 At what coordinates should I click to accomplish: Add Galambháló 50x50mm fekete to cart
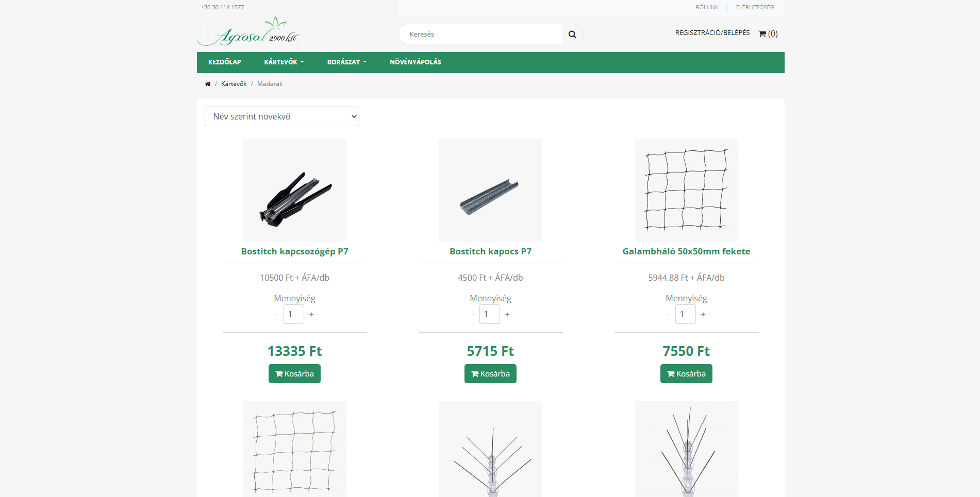(x=686, y=374)
